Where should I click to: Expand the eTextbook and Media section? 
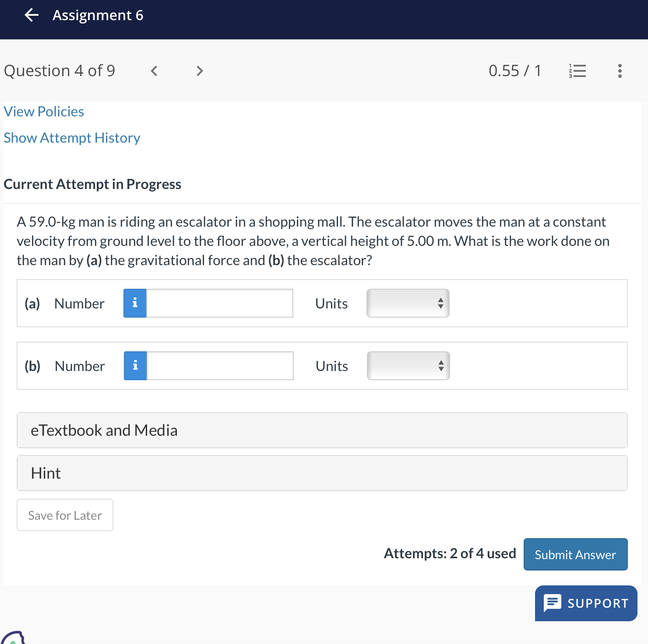point(322,430)
